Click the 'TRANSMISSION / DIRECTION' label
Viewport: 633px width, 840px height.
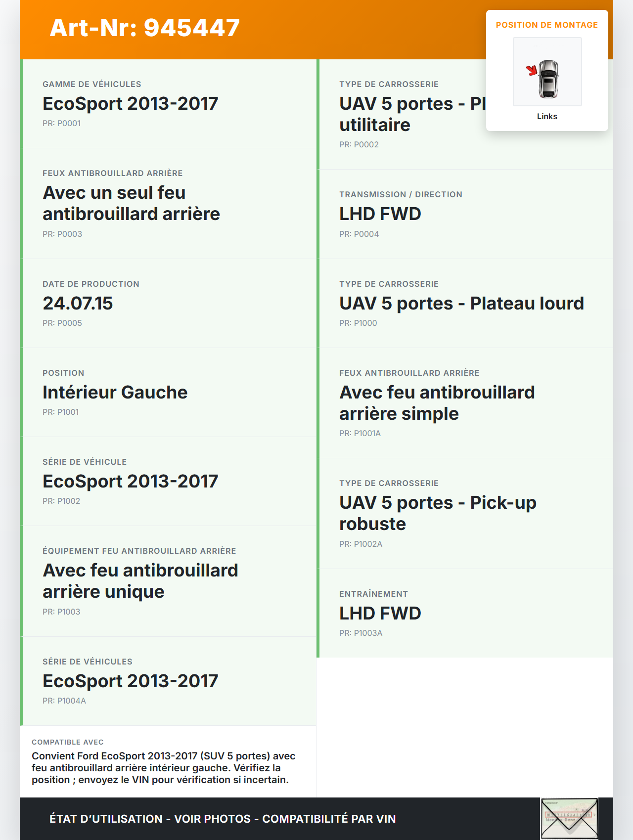tap(401, 194)
